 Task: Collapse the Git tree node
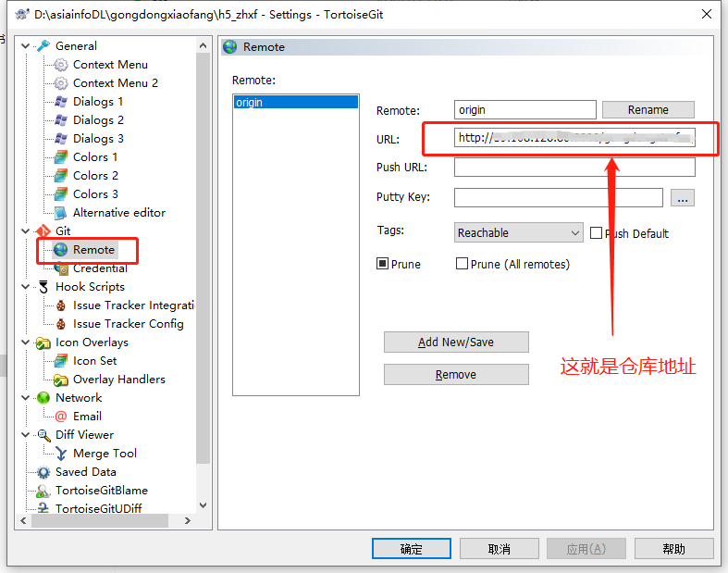[26, 231]
